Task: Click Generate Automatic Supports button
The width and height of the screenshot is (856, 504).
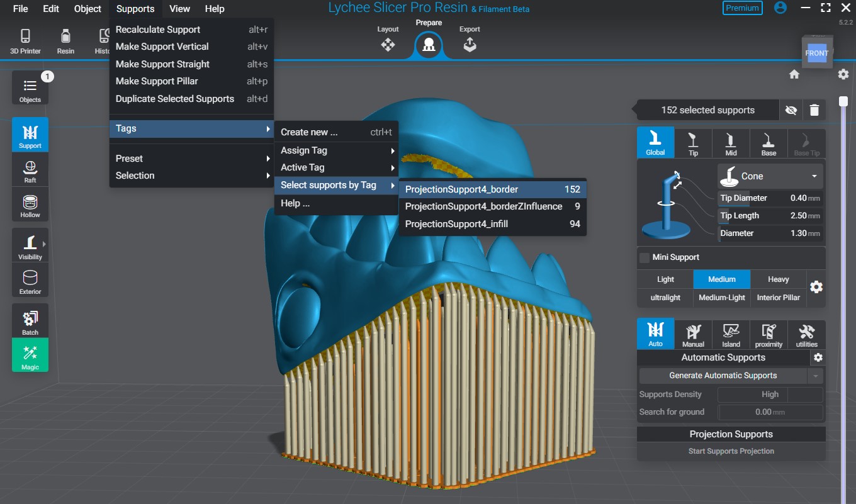Action: (x=723, y=376)
